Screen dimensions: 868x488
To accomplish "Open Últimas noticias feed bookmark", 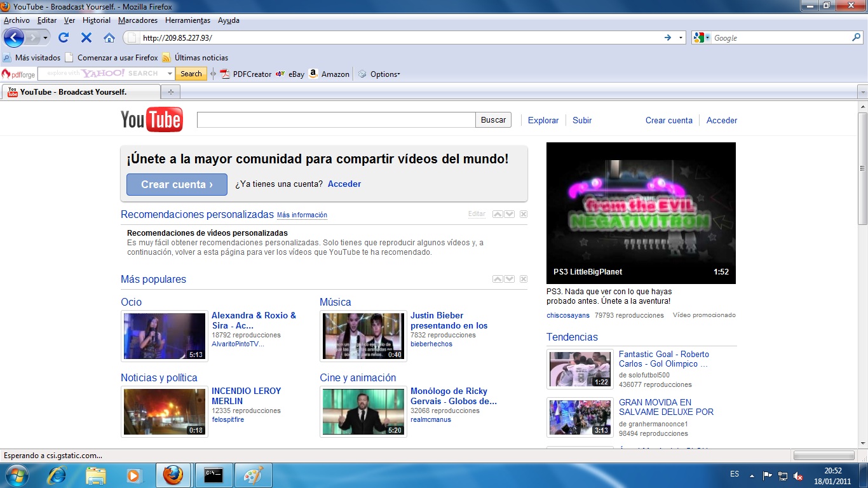I will [x=195, y=57].
